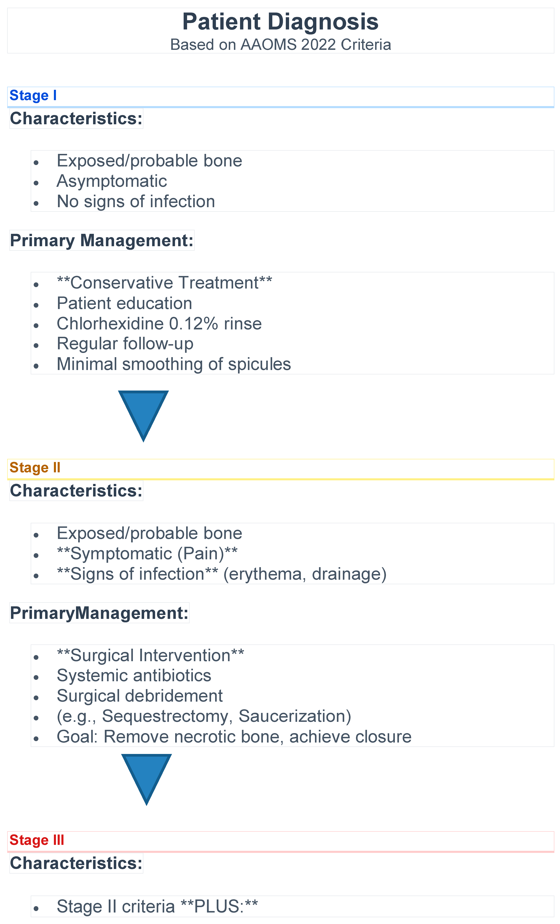
Task: Click the Based on AAOMS 2022 Criteria subtitle
Action: (280, 45)
